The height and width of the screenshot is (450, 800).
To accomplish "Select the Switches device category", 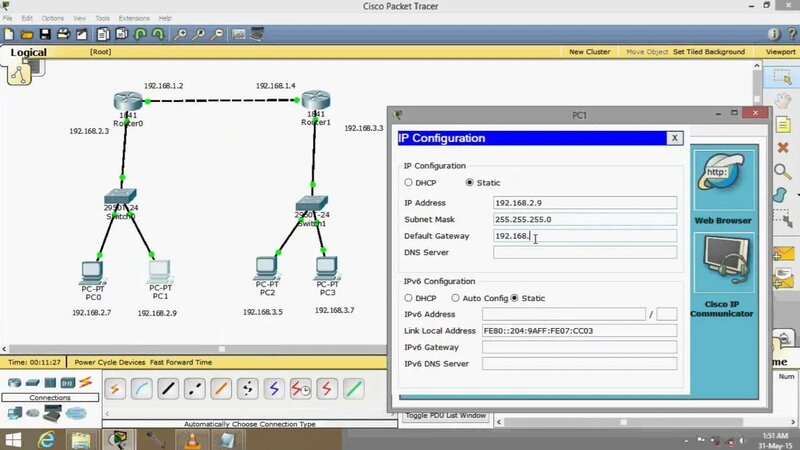I will (x=32, y=382).
